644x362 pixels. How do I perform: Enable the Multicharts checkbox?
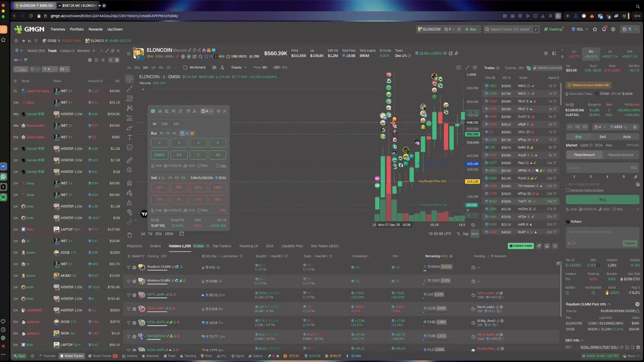pos(185,68)
